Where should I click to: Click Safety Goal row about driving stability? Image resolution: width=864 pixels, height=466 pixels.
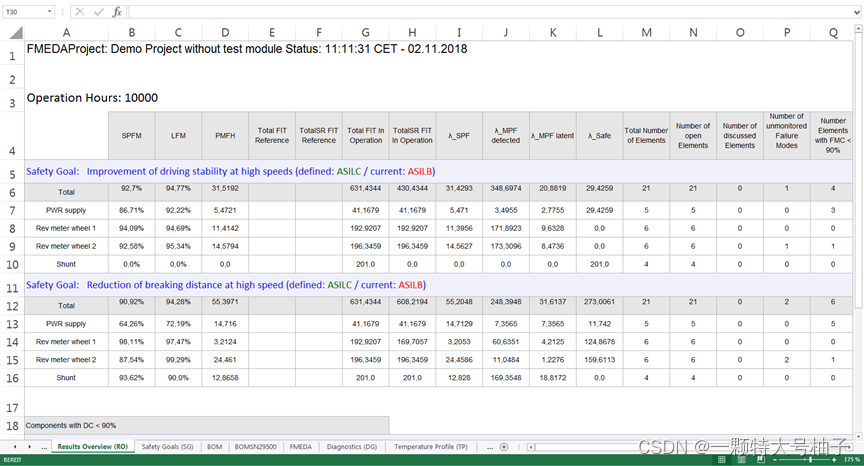pos(439,171)
